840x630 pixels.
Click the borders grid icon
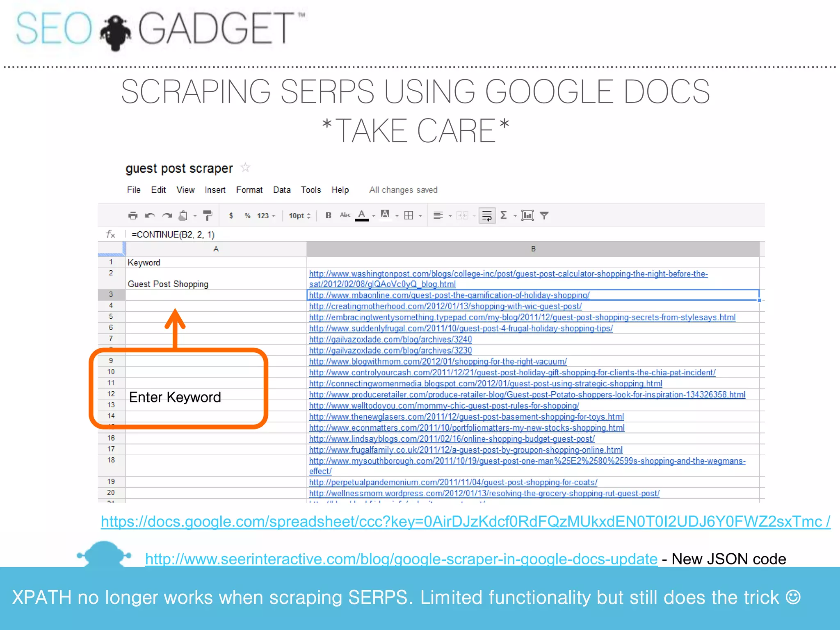409,215
